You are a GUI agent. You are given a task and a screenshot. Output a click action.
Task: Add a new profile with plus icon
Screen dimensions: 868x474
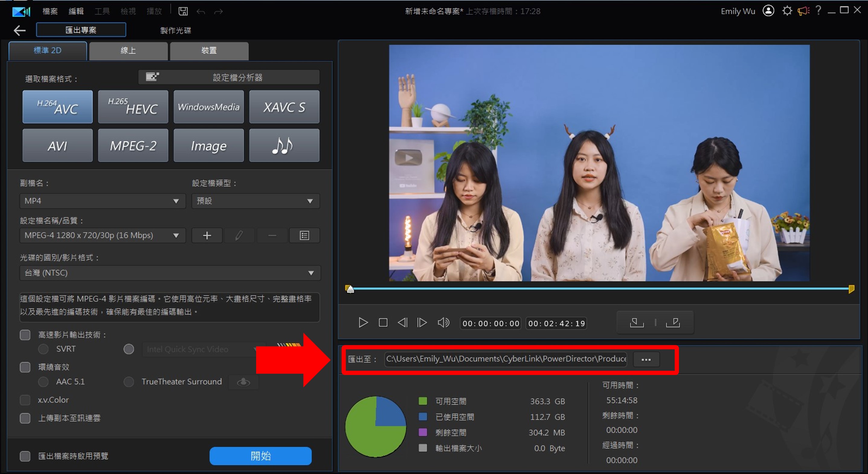[x=207, y=235]
